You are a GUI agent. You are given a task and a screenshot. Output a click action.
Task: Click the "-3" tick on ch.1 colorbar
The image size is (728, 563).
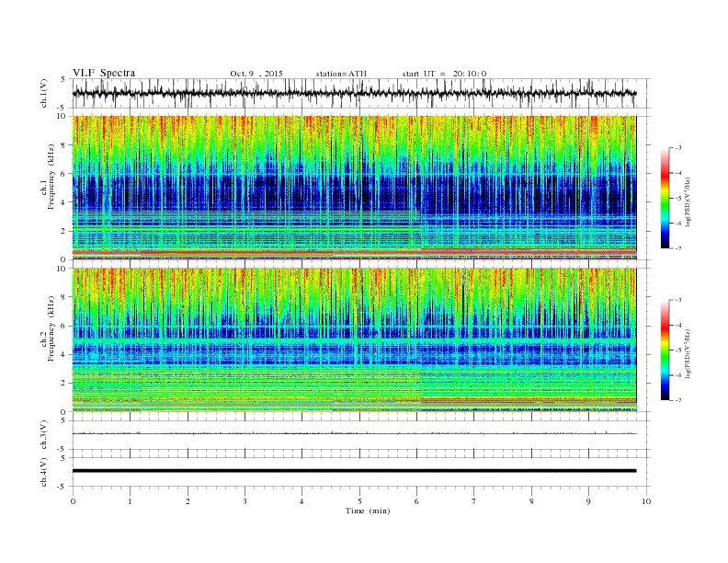point(677,148)
